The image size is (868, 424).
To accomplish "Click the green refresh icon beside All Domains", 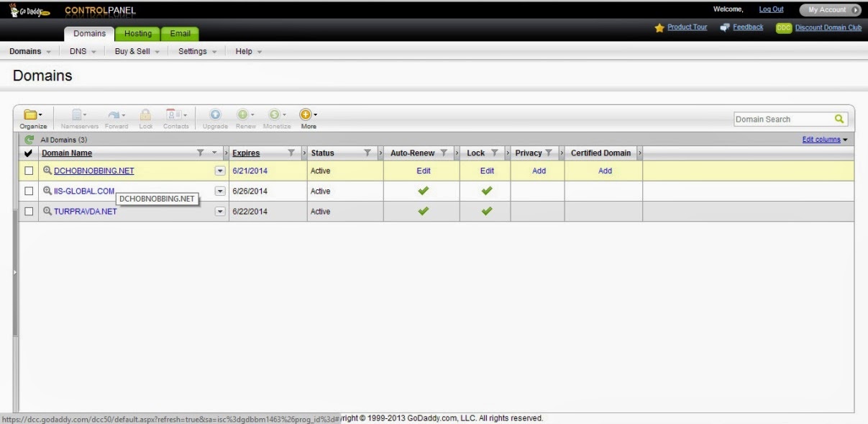I will click(x=29, y=140).
